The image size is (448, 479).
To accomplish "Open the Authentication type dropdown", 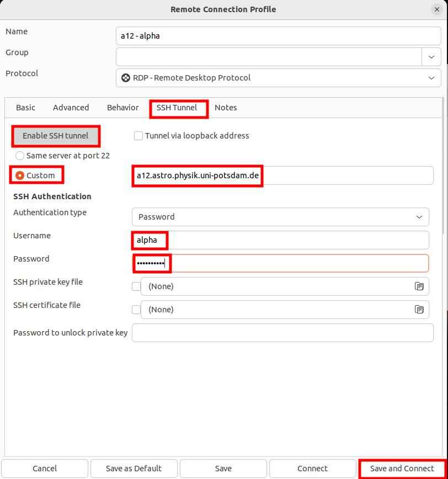I will 419,217.
